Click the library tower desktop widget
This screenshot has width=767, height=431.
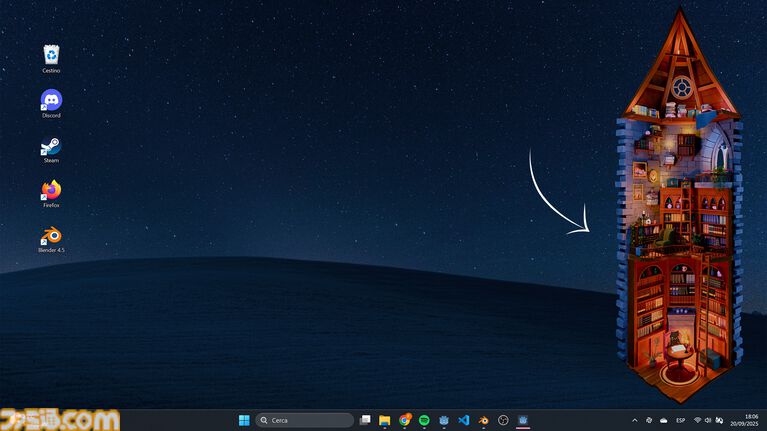(680, 205)
